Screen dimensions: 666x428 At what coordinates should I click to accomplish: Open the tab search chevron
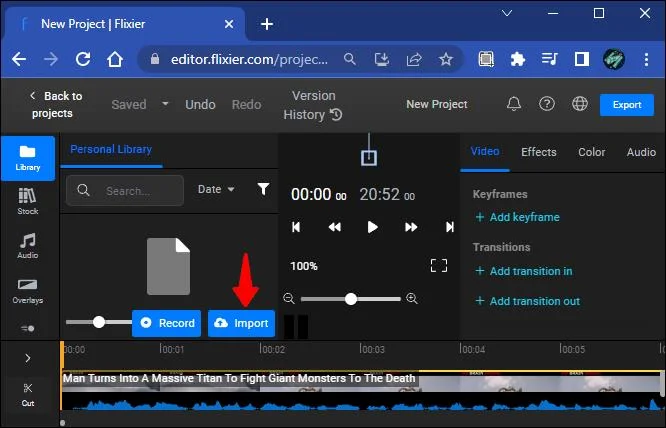(507, 13)
